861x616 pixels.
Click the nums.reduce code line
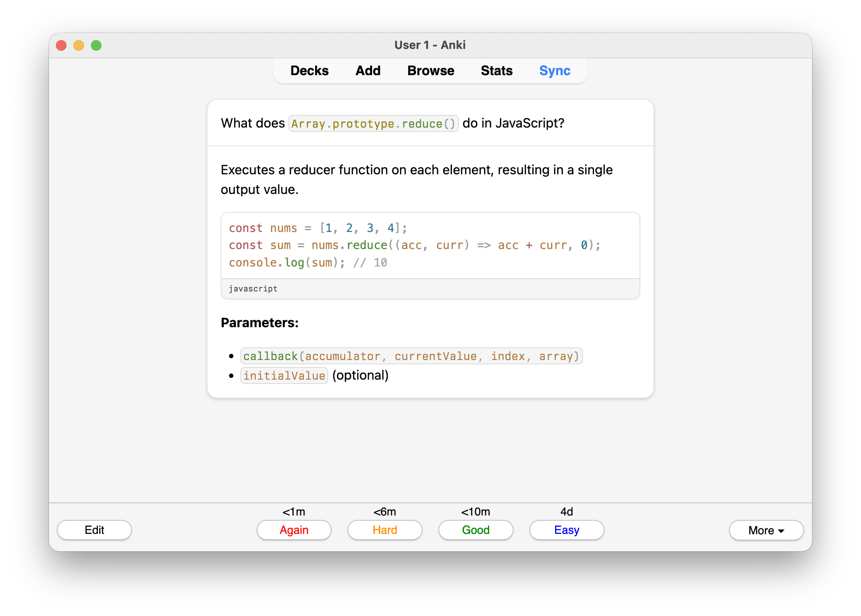point(415,245)
